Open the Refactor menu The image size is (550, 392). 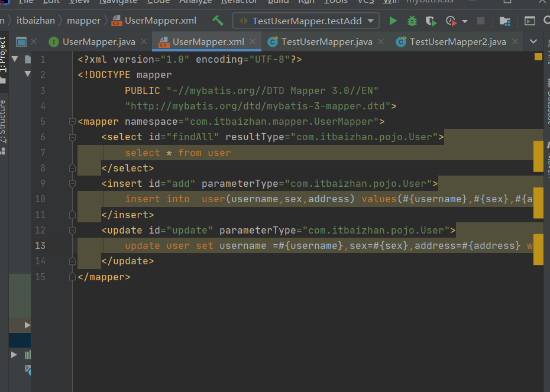[239, 2]
